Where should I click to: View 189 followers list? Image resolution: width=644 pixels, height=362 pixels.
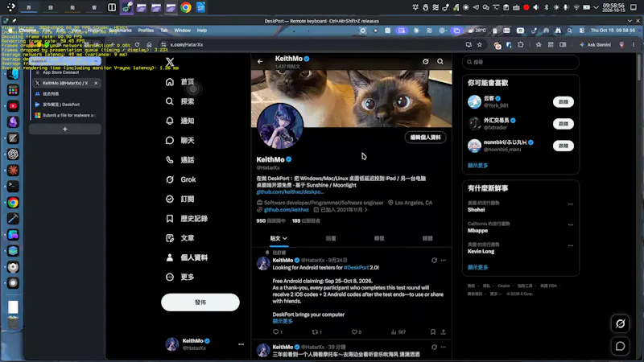click(x=306, y=220)
